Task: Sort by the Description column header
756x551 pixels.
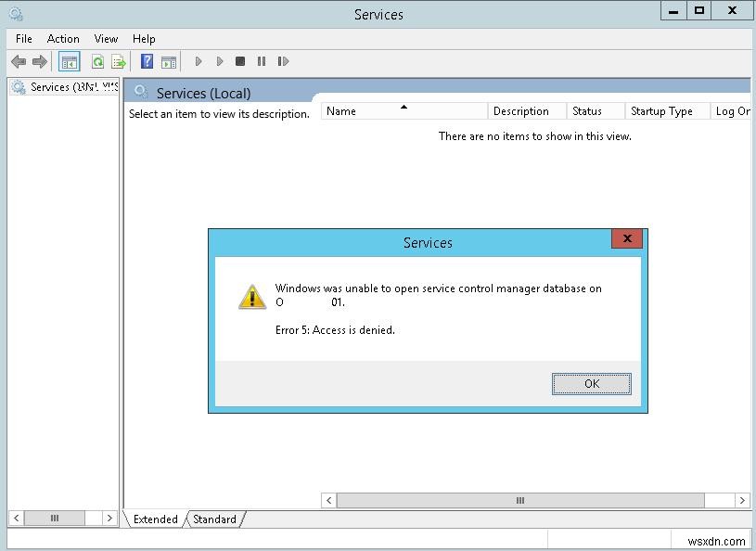Action: [x=527, y=111]
